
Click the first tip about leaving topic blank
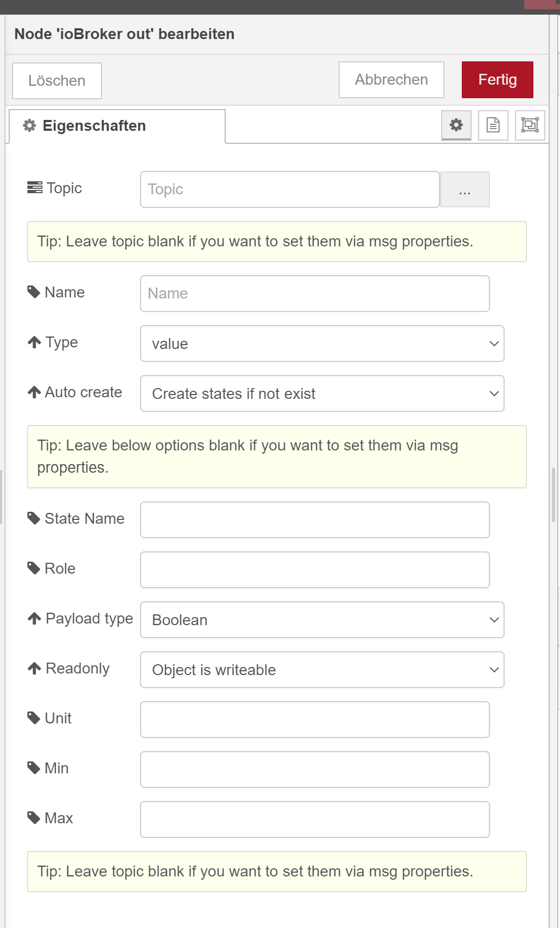pos(277,241)
